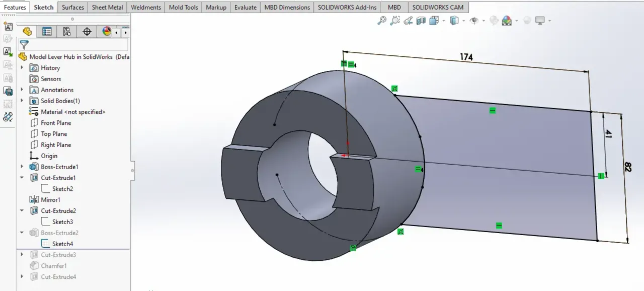Click the Previous View icon
This screenshot has height=291, width=644.
[x=408, y=21]
